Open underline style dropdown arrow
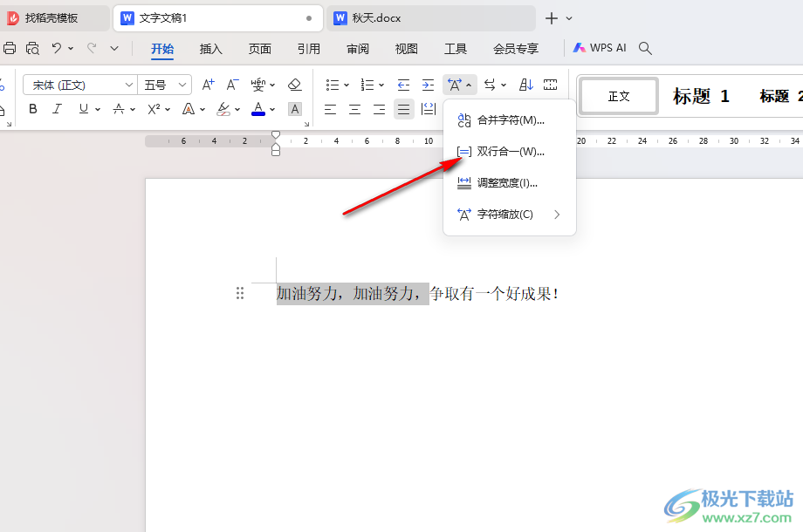 97,109
